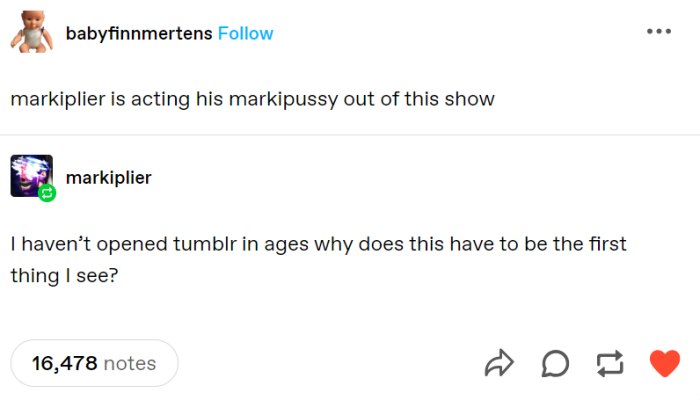Screen dimensions: 700x400
Task: Open replies with the speech bubble icon
Action: (x=557, y=363)
